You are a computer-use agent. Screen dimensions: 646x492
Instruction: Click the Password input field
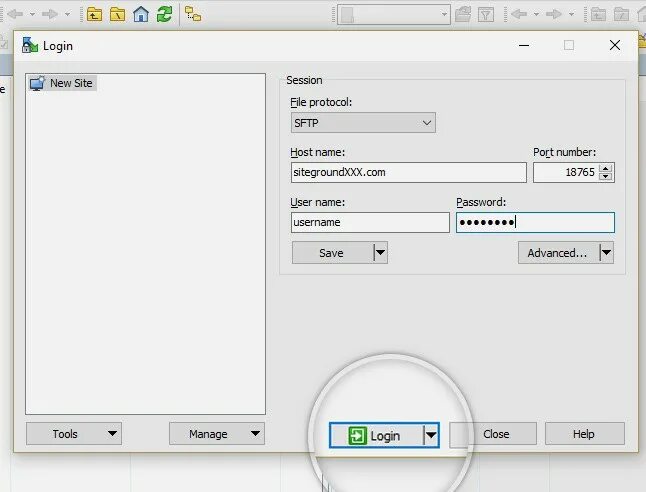pos(535,223)
